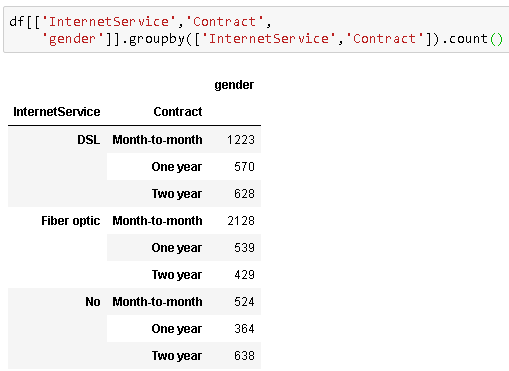Click the value 429 in the table
Screen dimensions: 509x371
coord(244,275)
